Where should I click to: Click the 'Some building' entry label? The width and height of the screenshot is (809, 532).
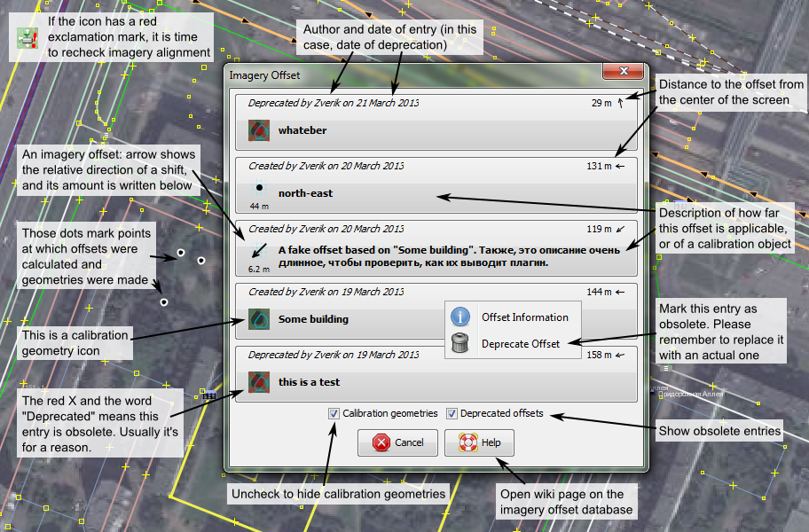[x=313, y=319]
